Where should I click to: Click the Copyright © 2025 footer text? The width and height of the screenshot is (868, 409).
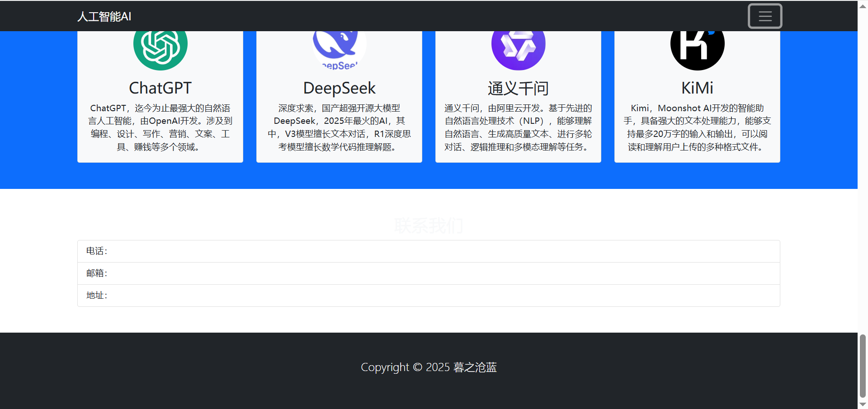tap(429, 367)
